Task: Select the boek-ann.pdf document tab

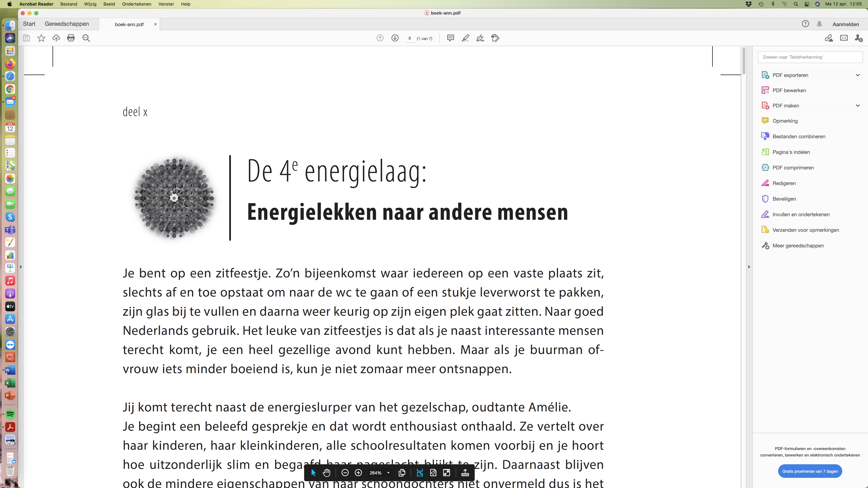Action: (129, 24)
